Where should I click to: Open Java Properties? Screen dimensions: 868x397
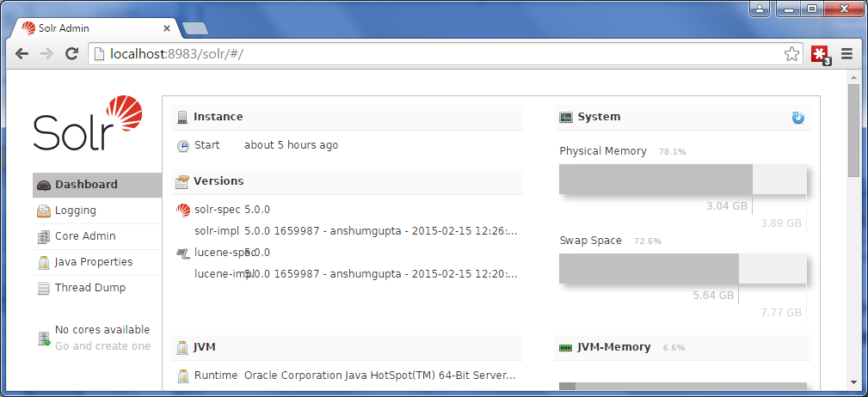[x=97, y=262]
